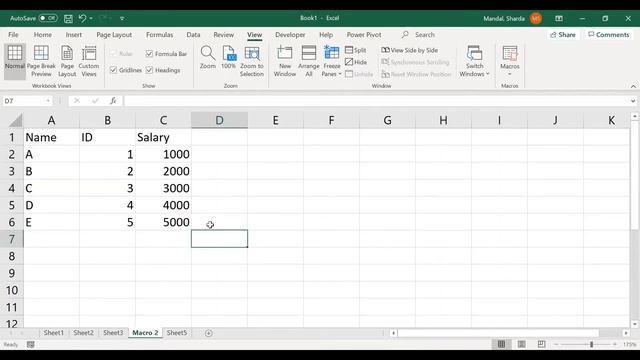Click Zoom to Selection
Viewport: 640px width, 360px height.
(x=251, y=61)
